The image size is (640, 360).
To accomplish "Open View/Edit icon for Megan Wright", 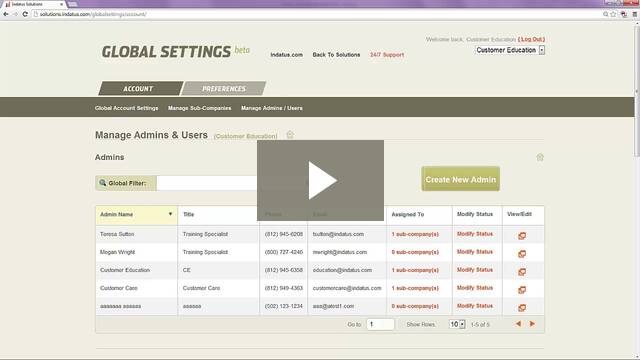I will [522, 253].
